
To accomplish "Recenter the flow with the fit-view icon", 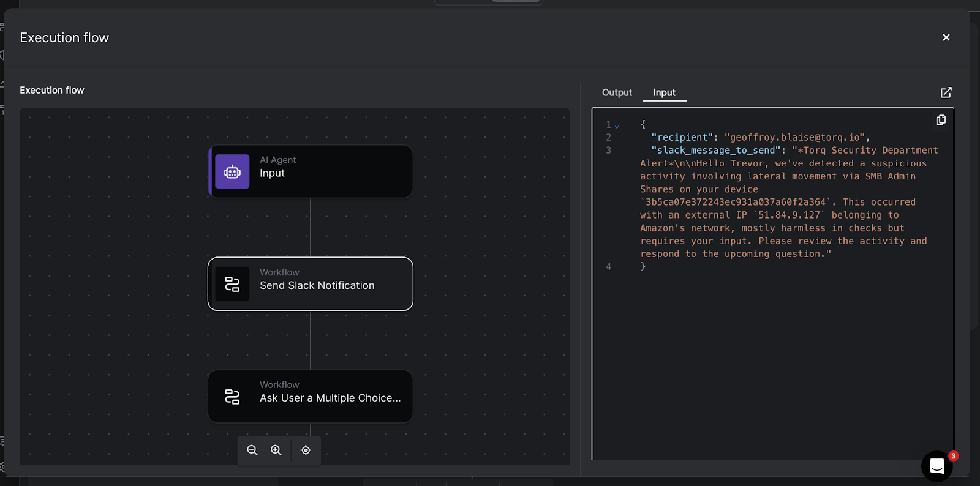I will click(x=306, y=450).
